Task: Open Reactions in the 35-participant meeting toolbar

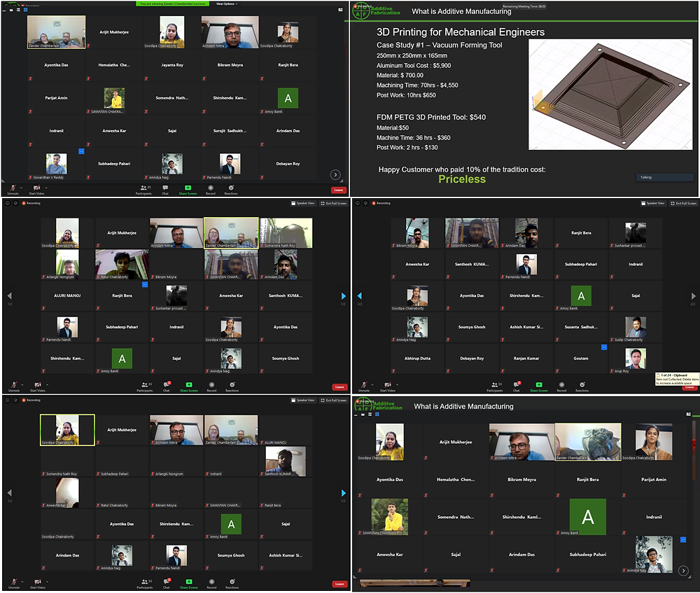Action: point(231,190)
